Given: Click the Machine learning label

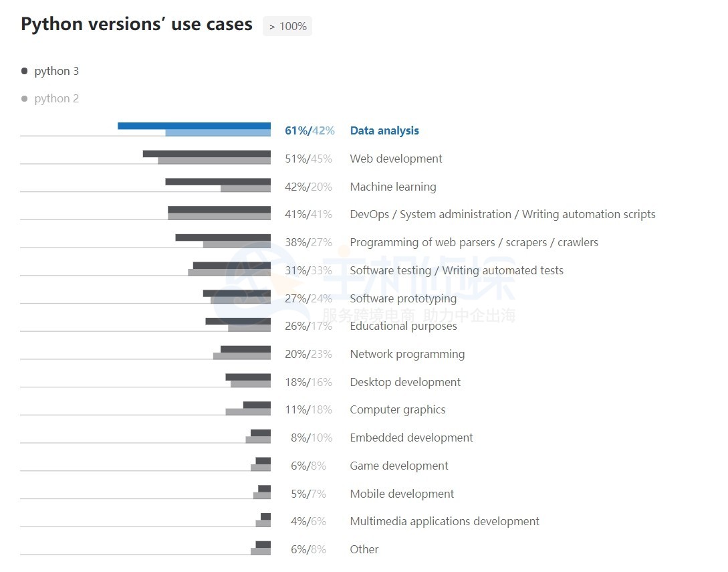Looking at the screenshot, I should point(393,187).
